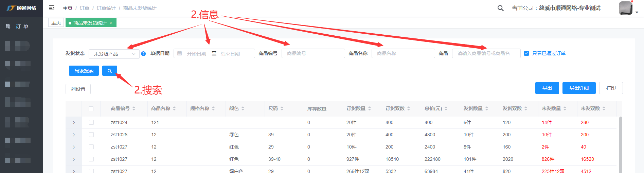Click the blue magnifier search button
This screenshot has height=173, width=644.
point(109,71)
